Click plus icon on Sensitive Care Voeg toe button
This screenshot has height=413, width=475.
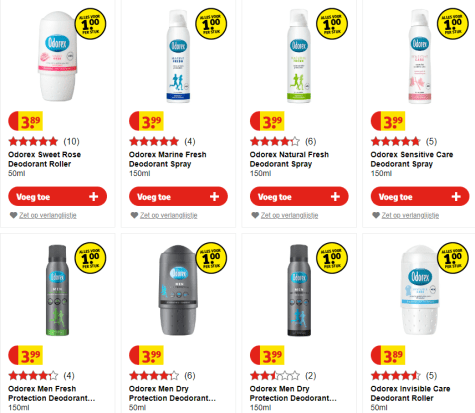point(456,197)
